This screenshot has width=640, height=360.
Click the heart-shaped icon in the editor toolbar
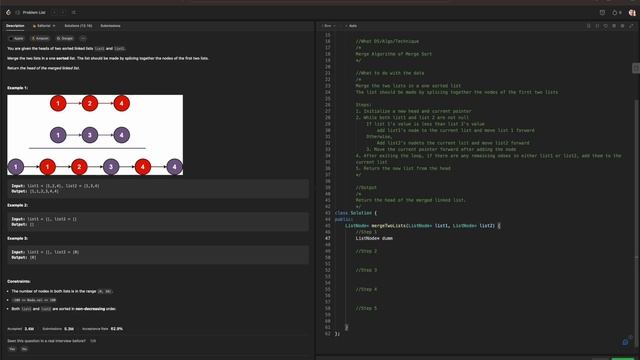pyautogui.click(x=606, y=26)
